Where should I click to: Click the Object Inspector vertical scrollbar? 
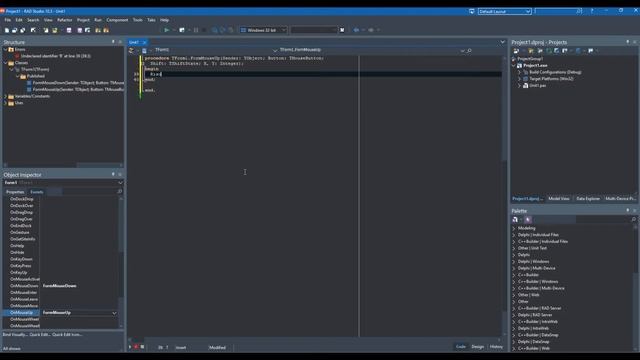(x=121, y=261)
